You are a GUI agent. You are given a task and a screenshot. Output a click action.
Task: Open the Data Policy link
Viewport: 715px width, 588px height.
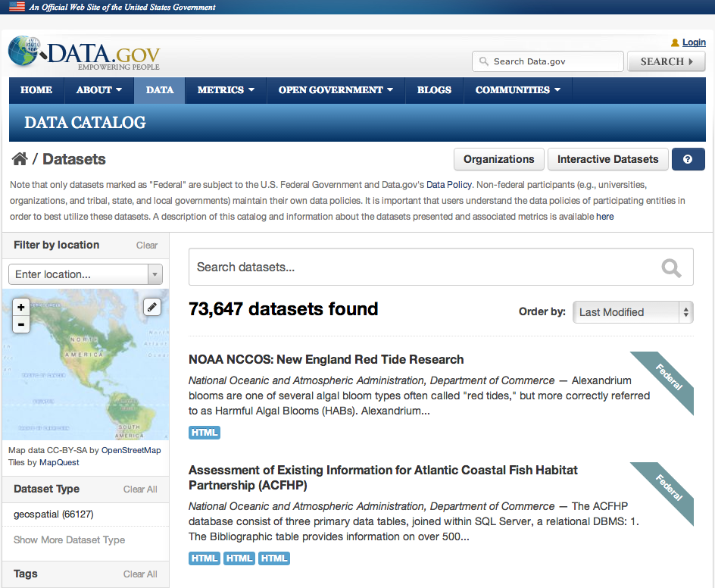click(x=448, y=185)
